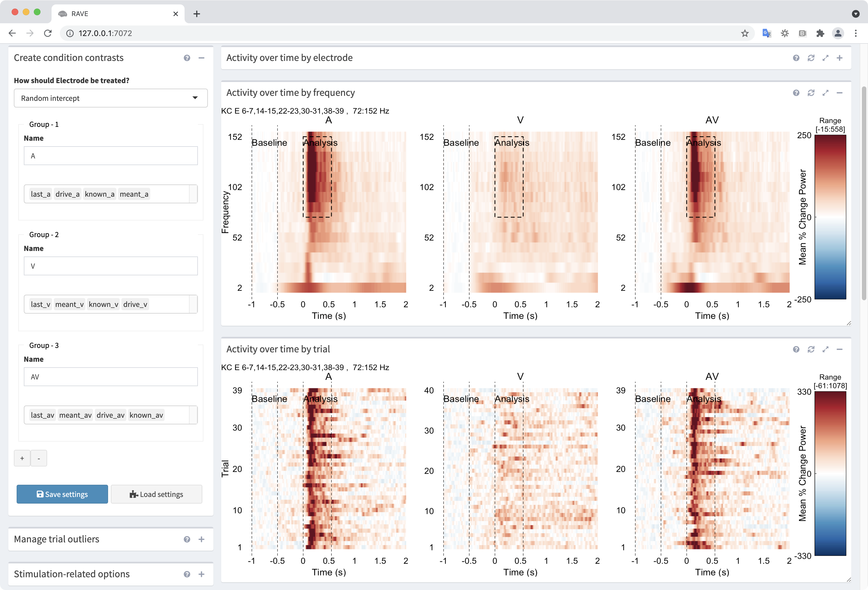Open the Electrode treatment Random intercept dropdown
The image size is (868, 590).
(x=111, y=98)
